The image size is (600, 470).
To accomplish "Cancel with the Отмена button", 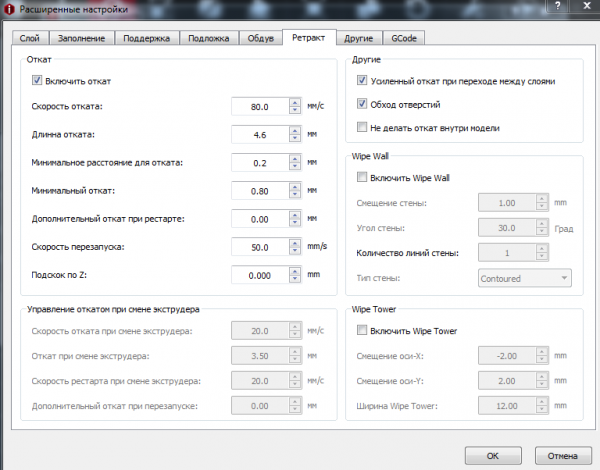I will pyautogui.click(x=562, y=456).
